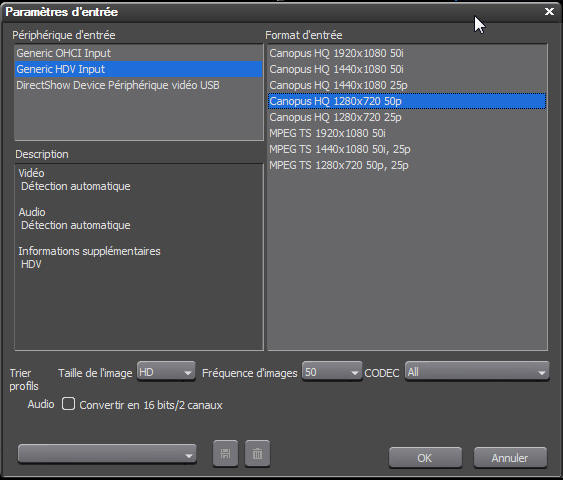Select MPEG TS 1280x720 50p, 25p
This screenshot has width=563, height=480.
point(407,165)
